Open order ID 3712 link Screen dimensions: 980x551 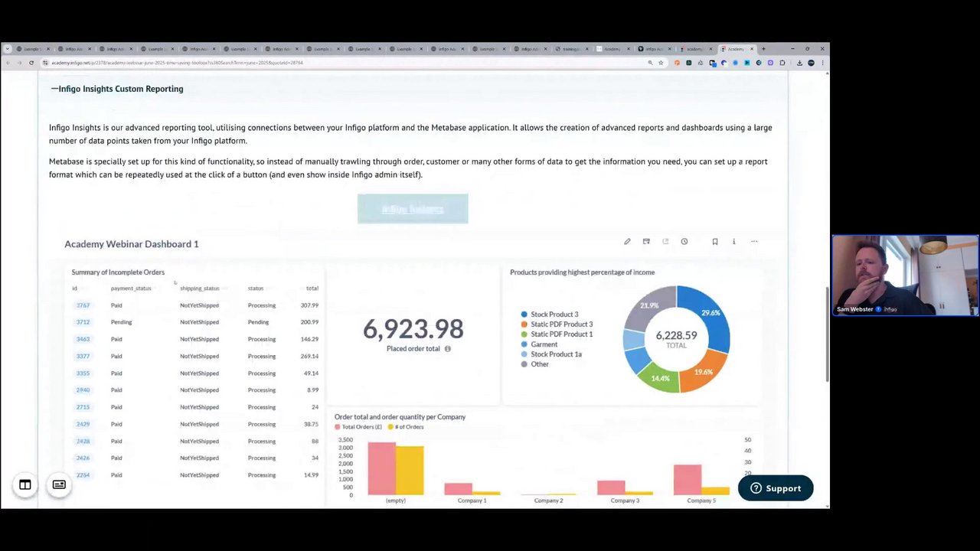[83, 322]
